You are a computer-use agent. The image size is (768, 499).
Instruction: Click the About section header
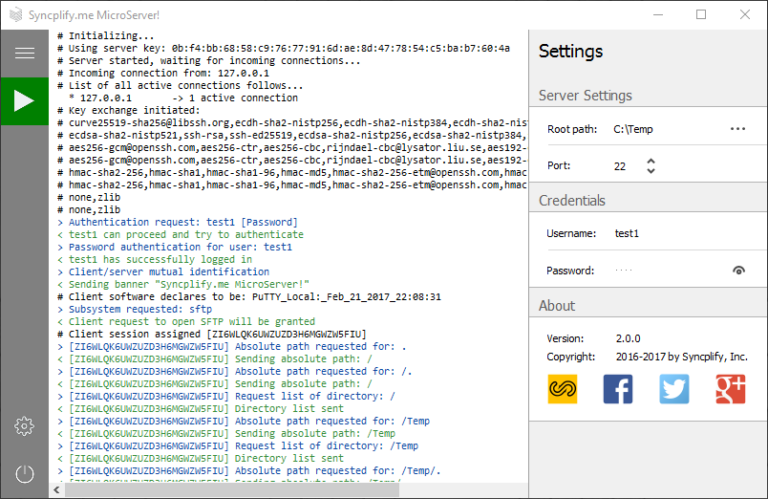click(557, 305)
